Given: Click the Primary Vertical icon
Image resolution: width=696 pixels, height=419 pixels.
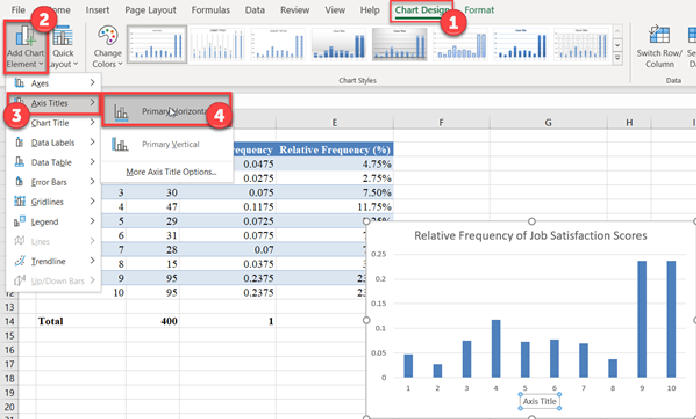Looking at the screenshot, I should (120, 144).
